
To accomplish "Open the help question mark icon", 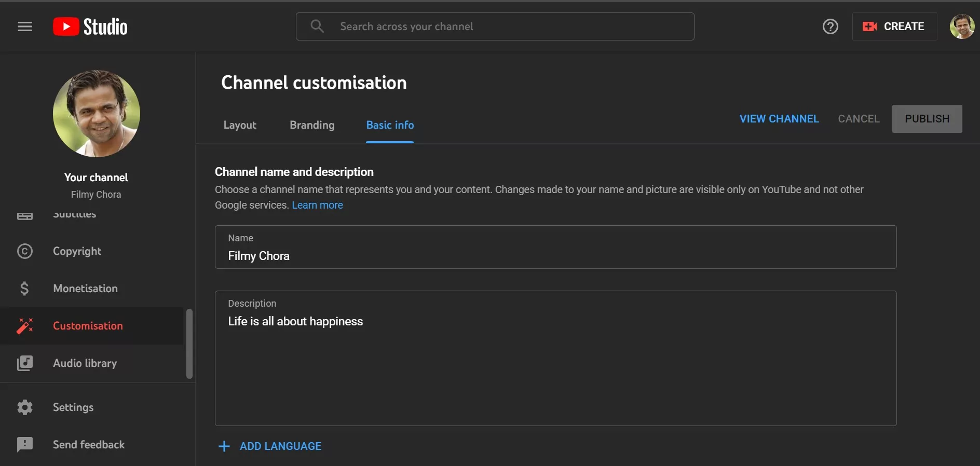I will [831, 26].
